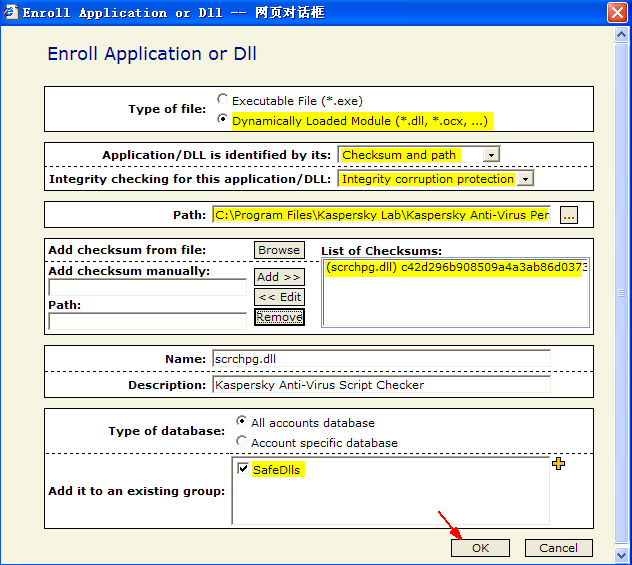Select Dynamically Loaded Module radio option
632x565 pixels.
(x=222, y=119)
